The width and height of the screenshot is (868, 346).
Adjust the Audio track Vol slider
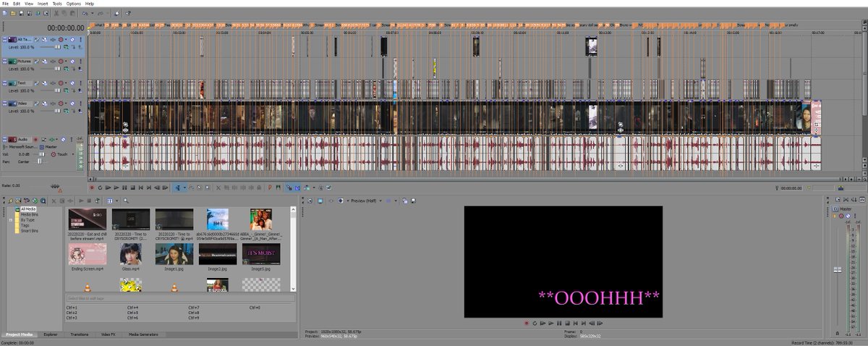40,154
